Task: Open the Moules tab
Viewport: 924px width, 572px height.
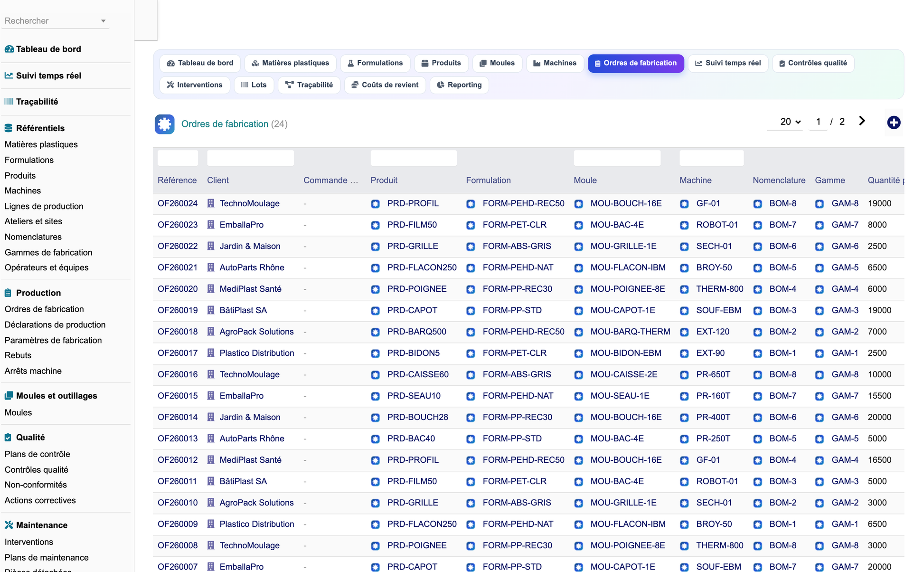Action: (497, 63)
